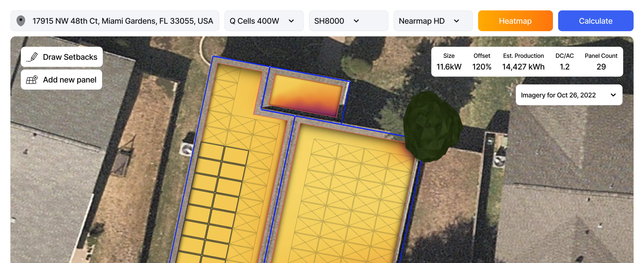
Task: Click the Est. Production label
Action: click(523, 56)
